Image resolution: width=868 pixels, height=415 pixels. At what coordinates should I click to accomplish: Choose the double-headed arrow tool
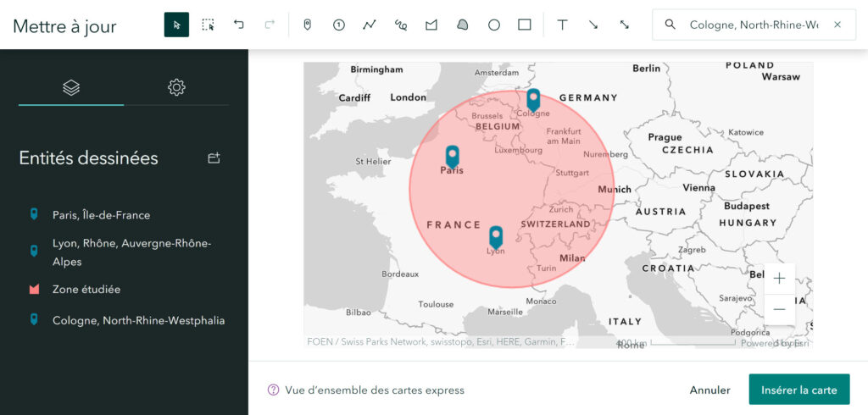tap(625, 25)
